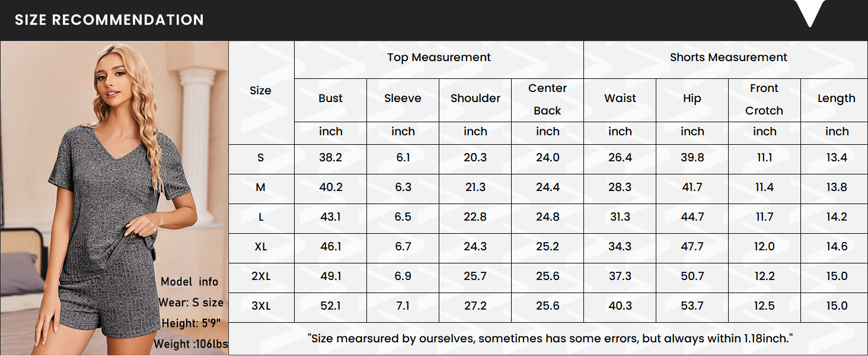Click the measurement error disclaimer note
The height and width of the screenshot is (356, 868).
[x=550, y=339]
